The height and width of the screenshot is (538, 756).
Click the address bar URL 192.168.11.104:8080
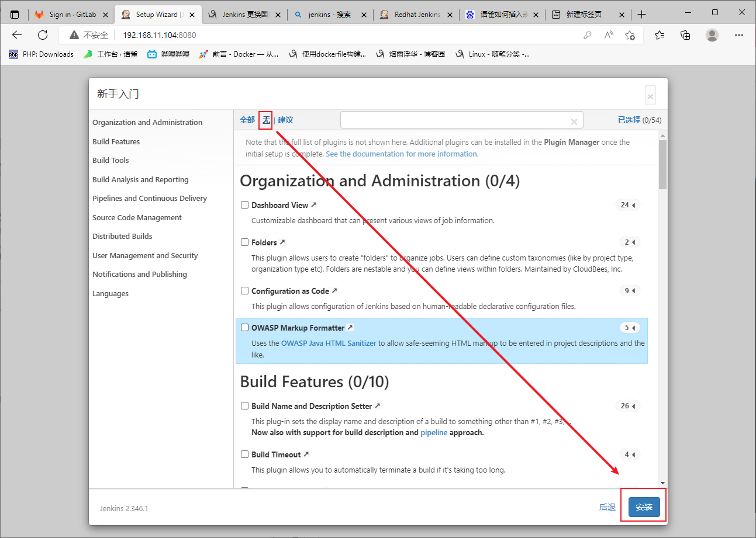(159, 35)
